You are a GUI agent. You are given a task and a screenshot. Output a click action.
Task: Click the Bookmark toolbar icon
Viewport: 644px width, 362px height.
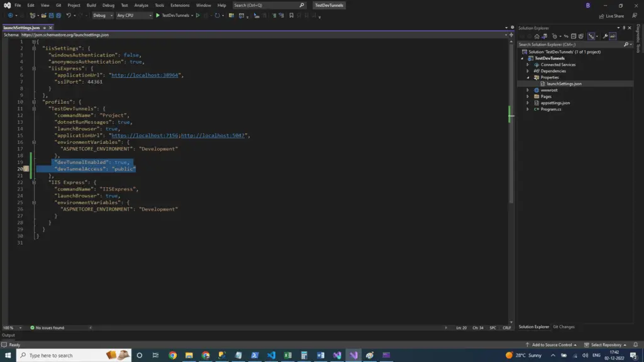coord(291,16)
